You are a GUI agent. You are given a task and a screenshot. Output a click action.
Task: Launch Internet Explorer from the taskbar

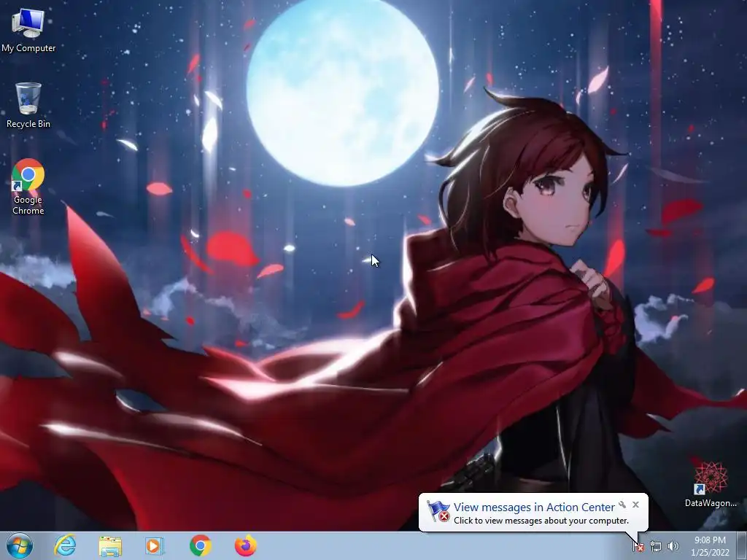(65, 545)
